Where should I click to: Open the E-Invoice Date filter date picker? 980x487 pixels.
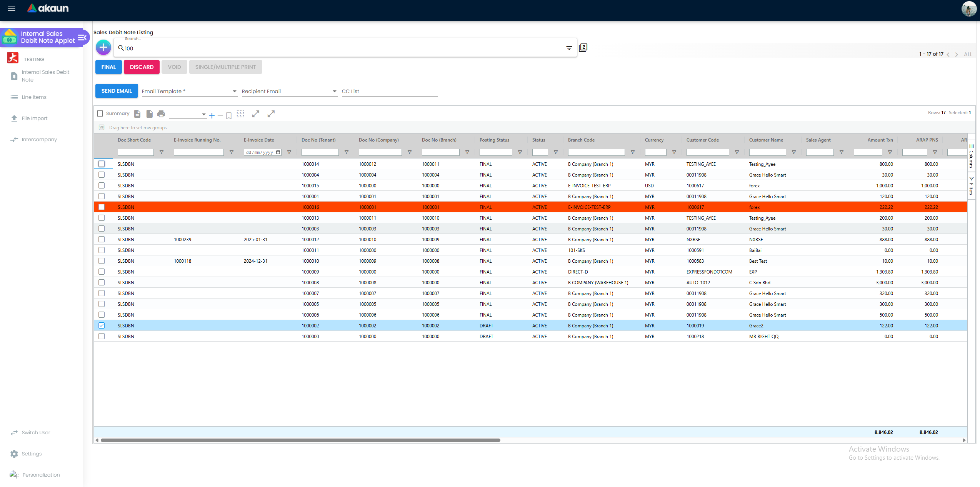coord(278,152)
